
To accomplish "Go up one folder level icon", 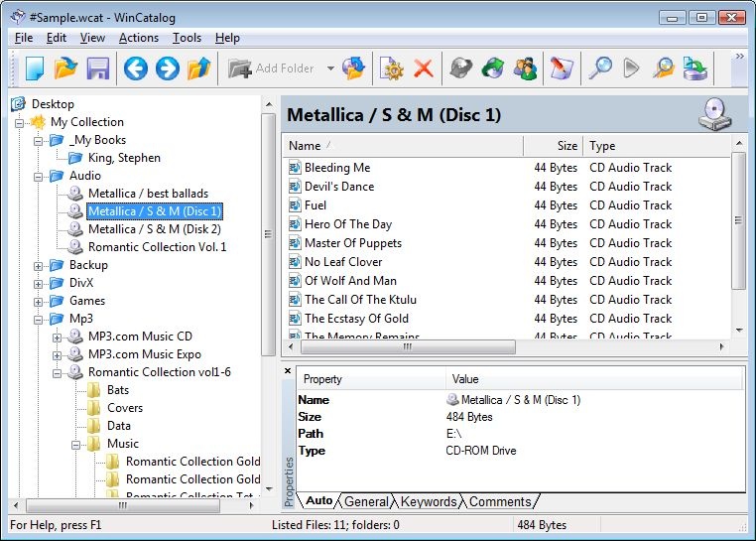I will click(x=198, y=68).
